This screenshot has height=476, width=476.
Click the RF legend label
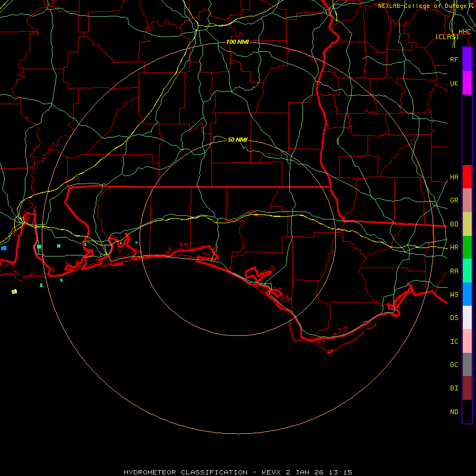[x=454, y=59]
